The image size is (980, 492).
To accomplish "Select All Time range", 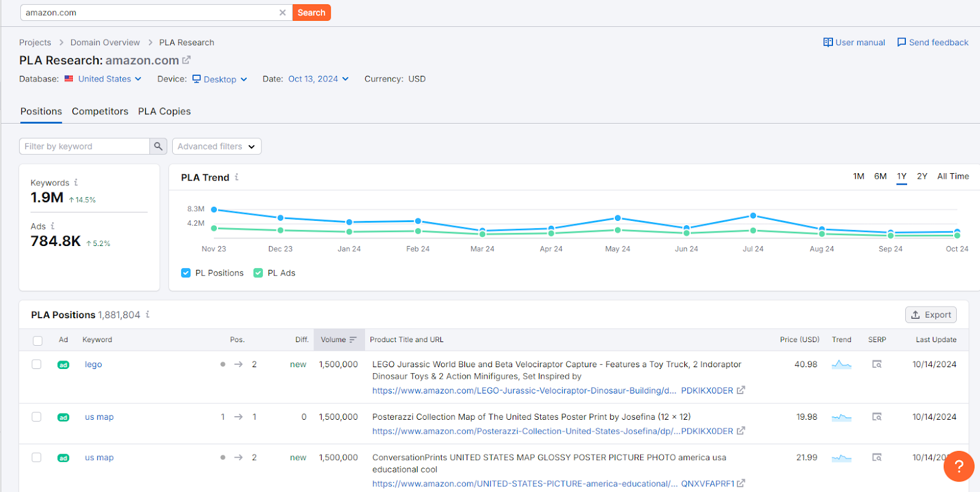I will point(953,176).
